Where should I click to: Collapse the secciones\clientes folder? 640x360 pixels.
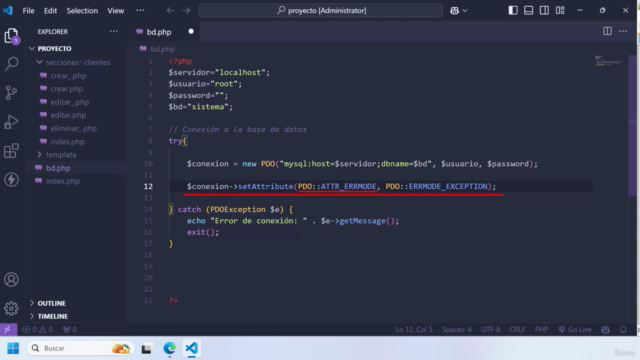77,62
